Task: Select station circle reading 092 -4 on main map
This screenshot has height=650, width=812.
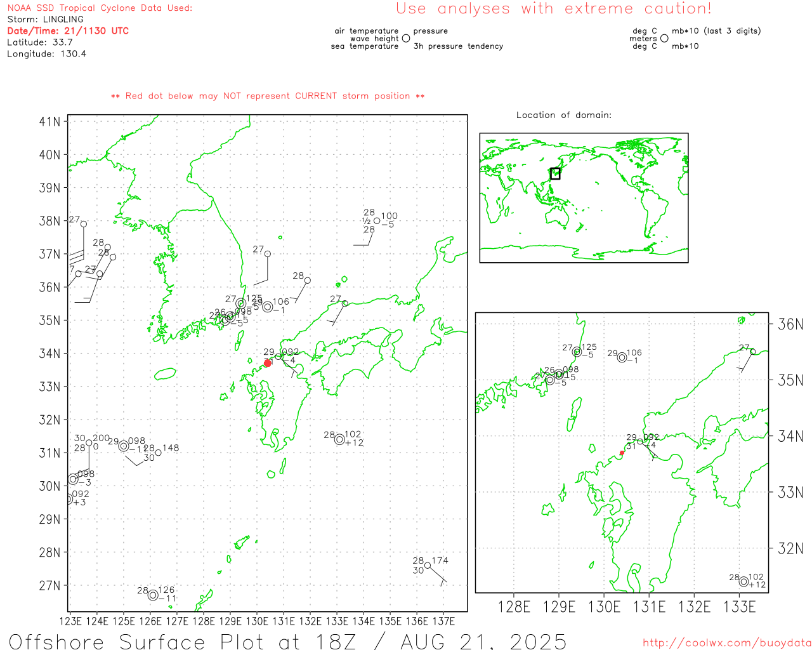Action: (278, 357)
